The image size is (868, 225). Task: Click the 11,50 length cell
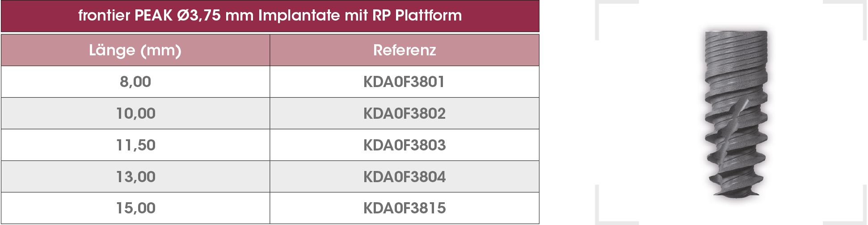[135, 145]
